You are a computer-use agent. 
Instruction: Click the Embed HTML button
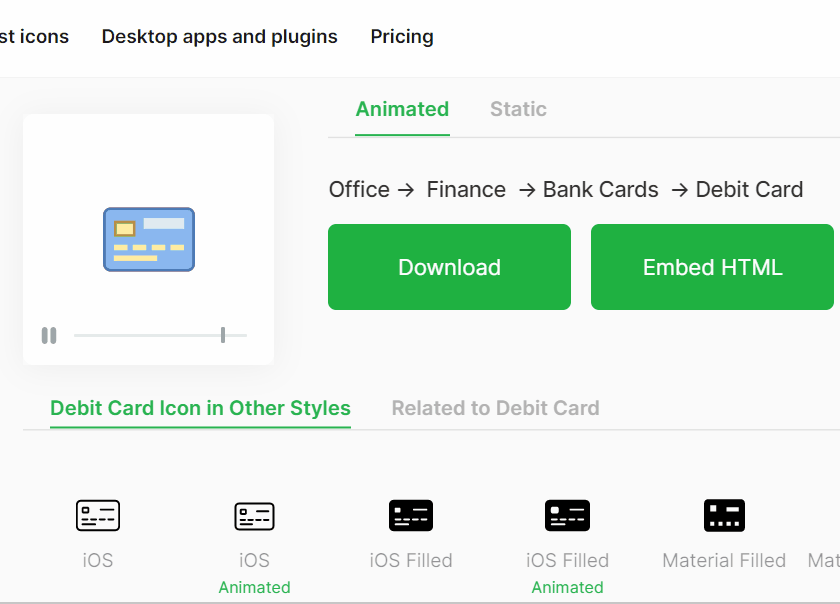click(x=712, y=267)
